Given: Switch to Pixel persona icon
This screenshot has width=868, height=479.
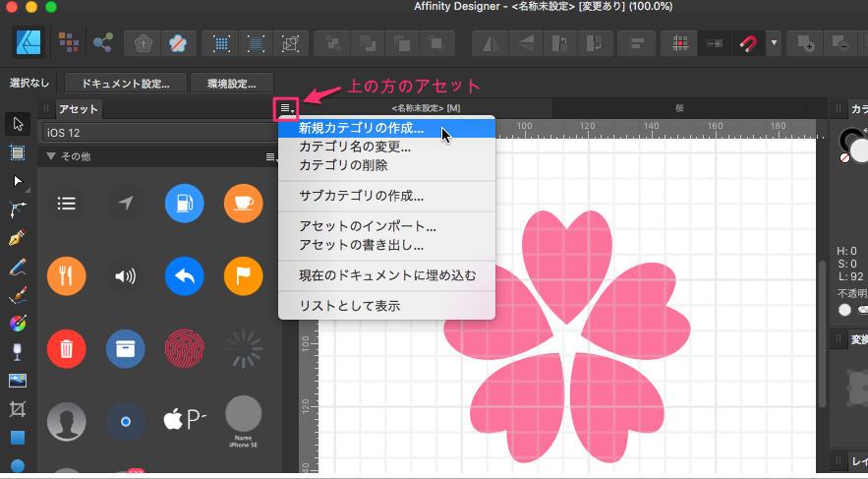Looking at the screenshot, I should click(68, 42).
